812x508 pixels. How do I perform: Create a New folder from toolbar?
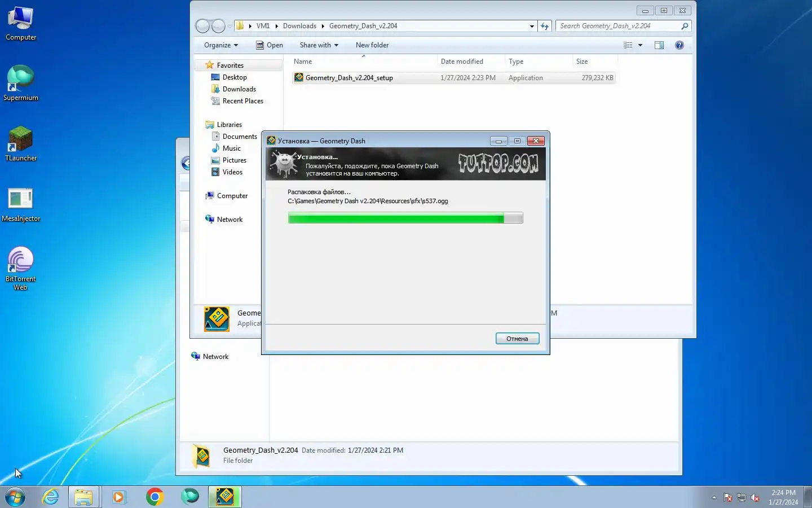click(372, 45)
